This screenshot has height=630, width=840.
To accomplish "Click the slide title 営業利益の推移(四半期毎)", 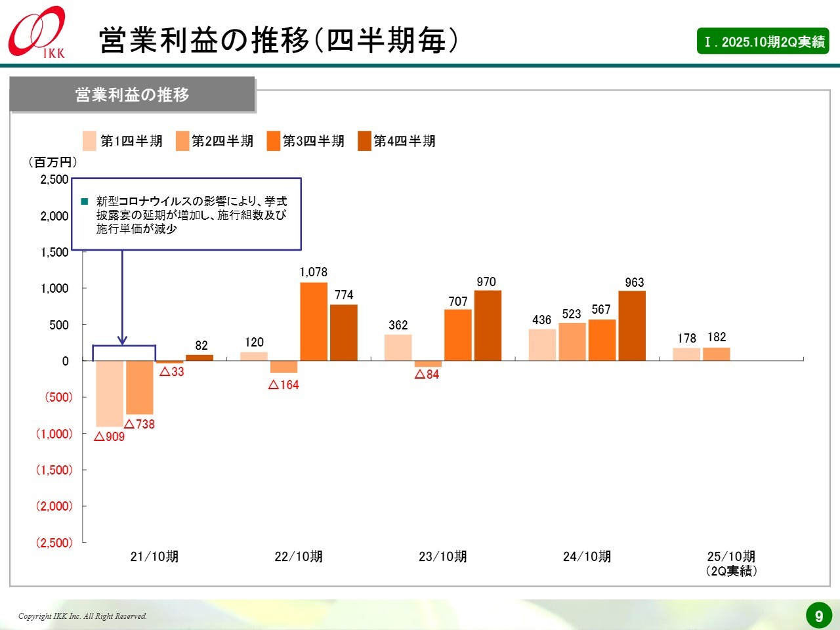I will [x=279, y=40].
